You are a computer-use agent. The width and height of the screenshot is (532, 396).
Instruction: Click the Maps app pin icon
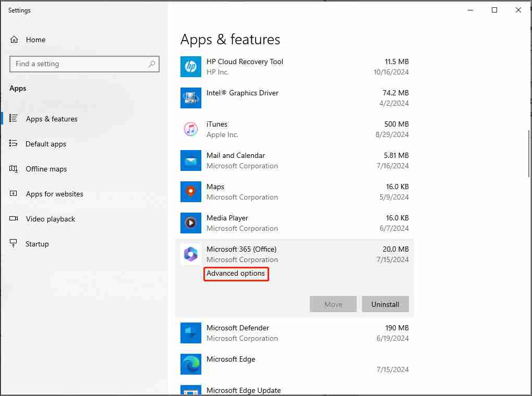point(191,192)
